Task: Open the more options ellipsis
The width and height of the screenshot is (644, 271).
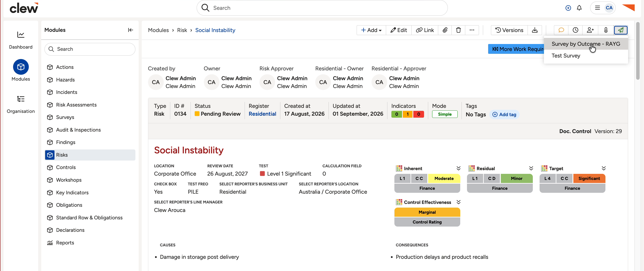Action: point(472,30)
